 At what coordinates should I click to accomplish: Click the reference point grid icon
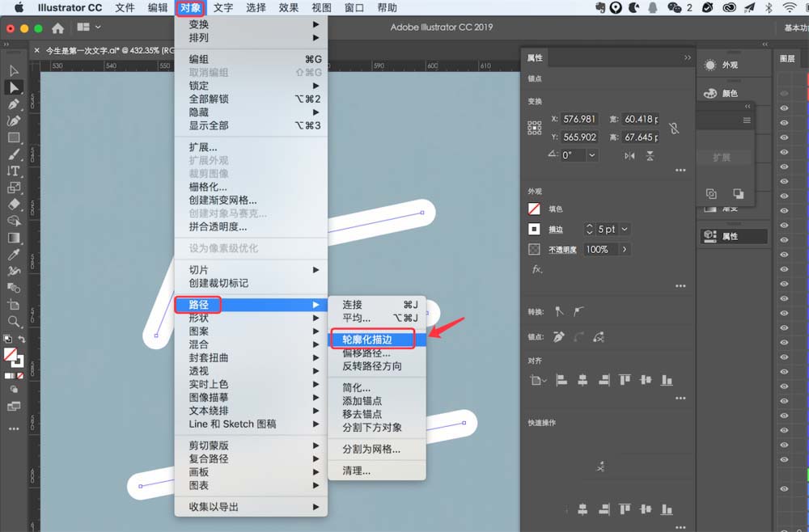pos(535,128)
